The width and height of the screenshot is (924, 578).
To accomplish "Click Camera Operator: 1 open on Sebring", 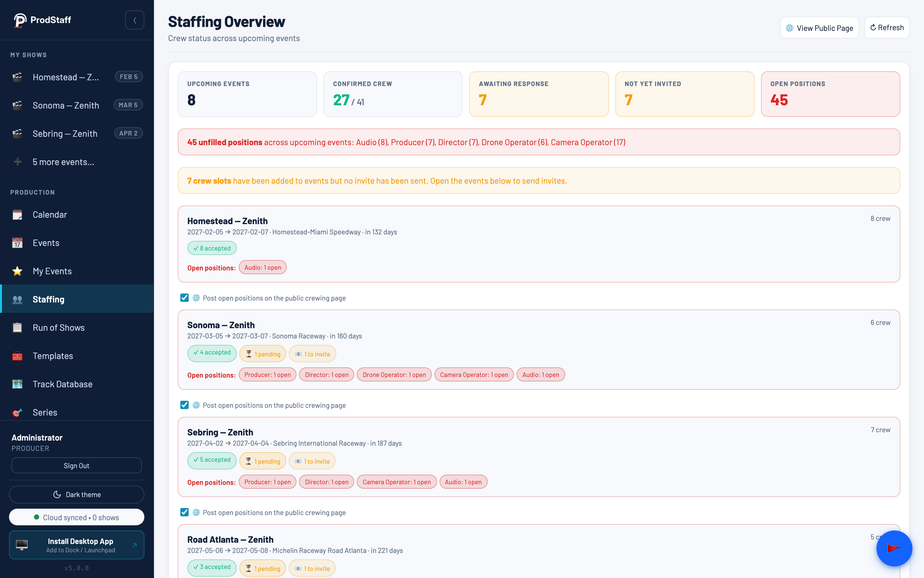I will pos(396,482).
